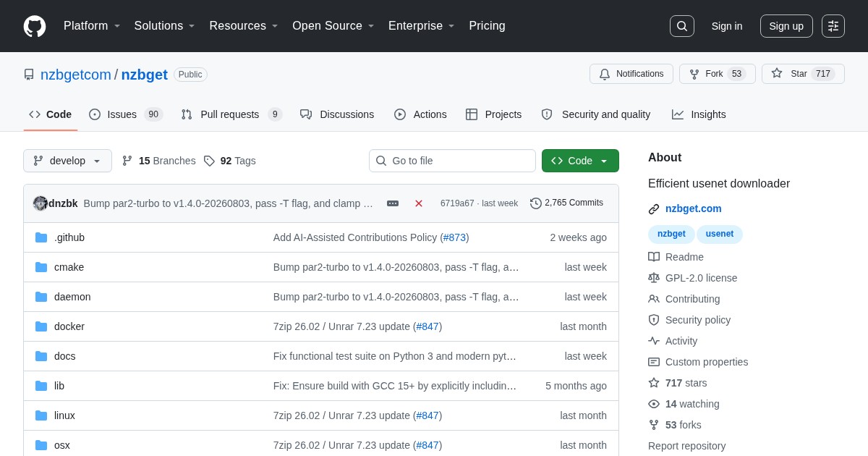Open the daemon folder

coord(72,297)
